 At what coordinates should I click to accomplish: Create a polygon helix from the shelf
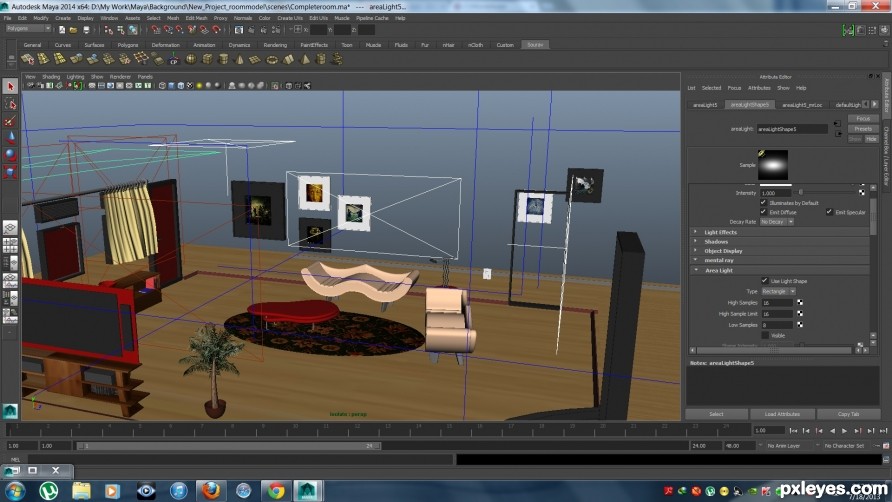click(x=337, y=59)
